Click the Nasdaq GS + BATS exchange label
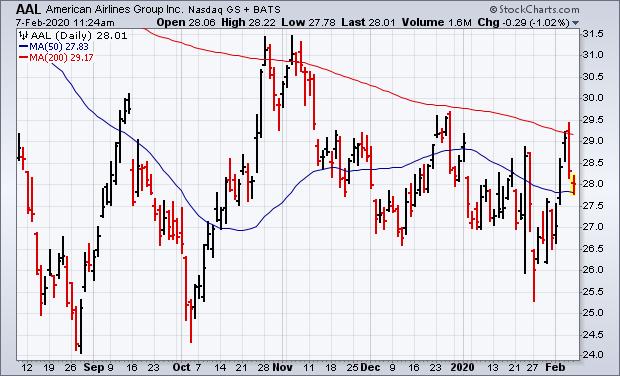This screenshot has width=620, height=376. tap(234, 10)
